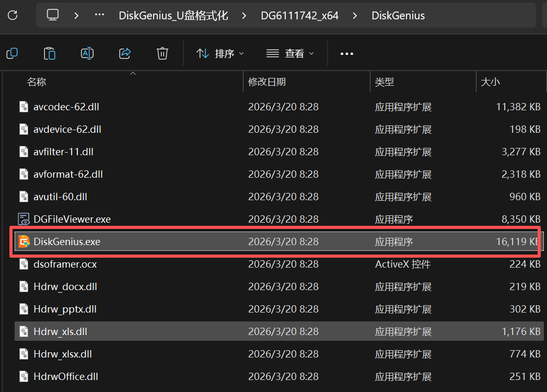Click the Rename icon in toolbar
This screenshot has height=392, width=547.
[x=87, y=53]
